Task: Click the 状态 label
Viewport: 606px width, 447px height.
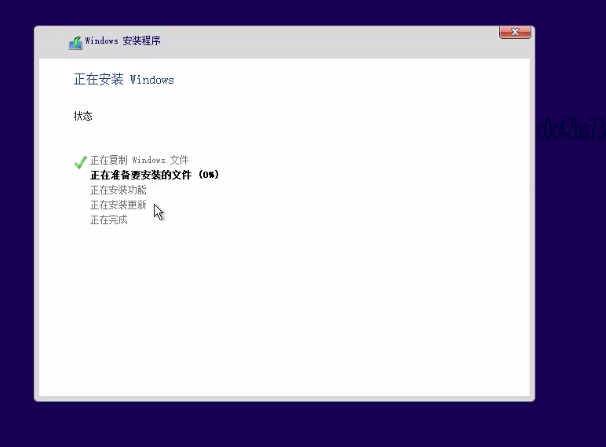Action: click(83, 116)
